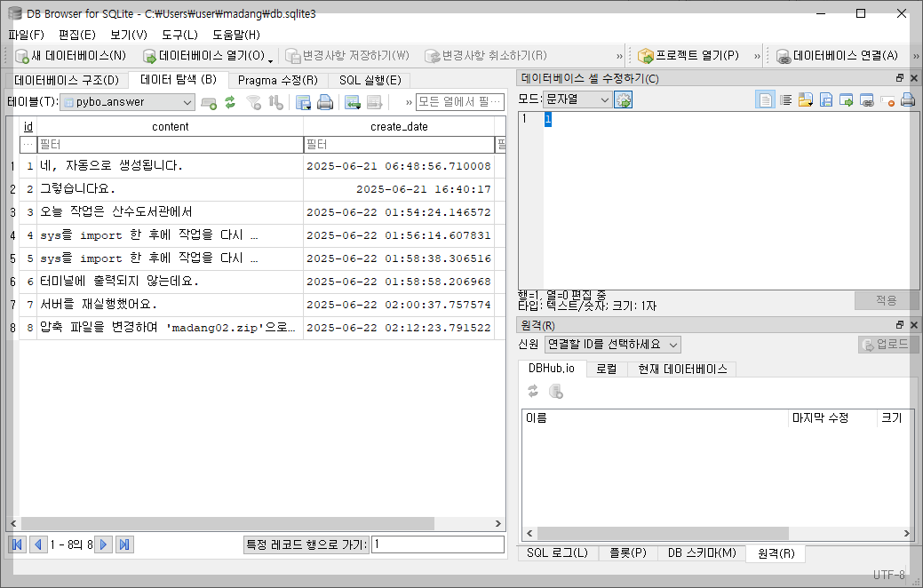The image size is (923, 588).
Task: Float the Remote panel
Action: tap(899, 325)
